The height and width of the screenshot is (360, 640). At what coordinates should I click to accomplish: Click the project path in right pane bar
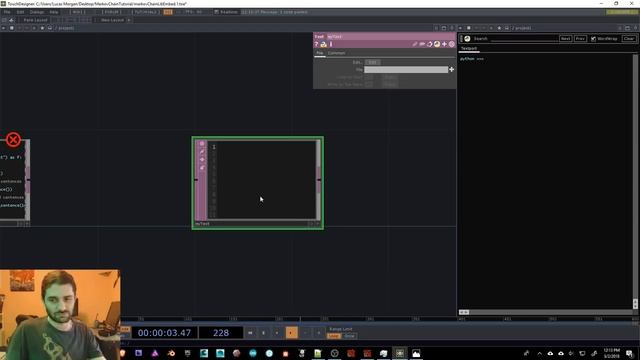click(x=521, y=28)
